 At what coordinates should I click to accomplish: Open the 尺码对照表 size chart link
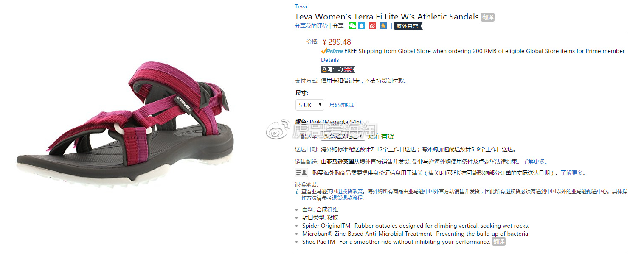click(342, 105)
